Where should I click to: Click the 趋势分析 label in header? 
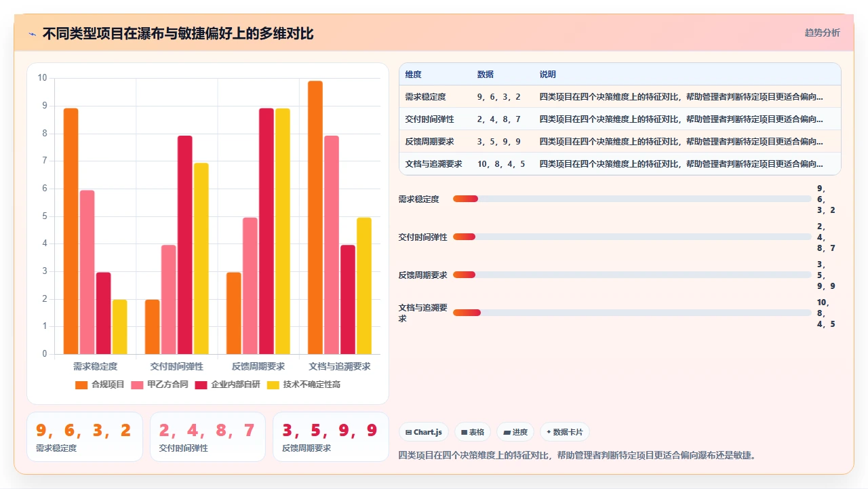(822, 33)
